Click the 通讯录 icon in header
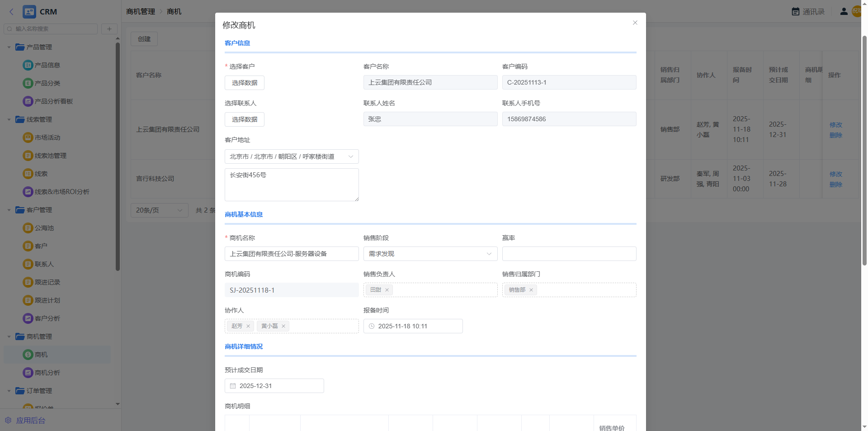The height and width of the screenshot is (431, 868). (796, 12)
